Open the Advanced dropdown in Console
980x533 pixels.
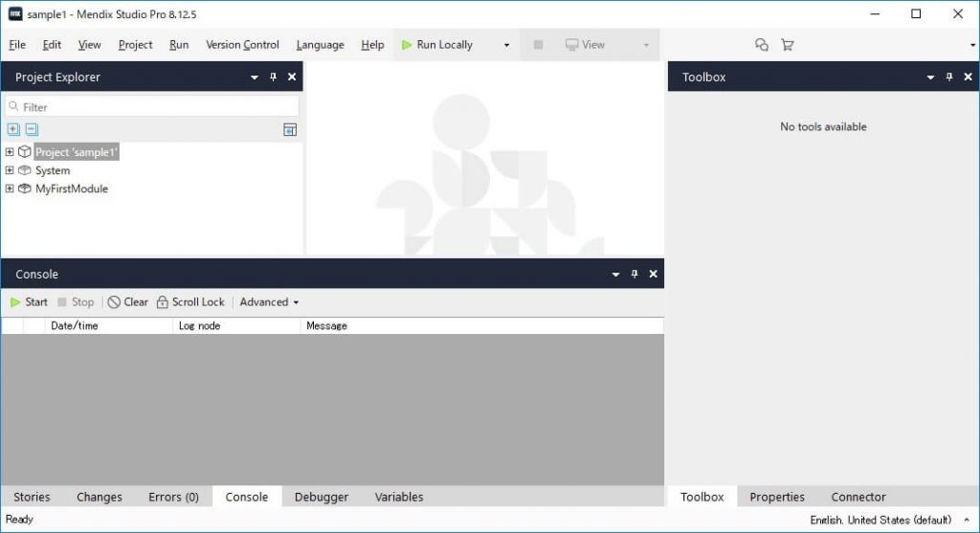click(x=269, y=302)
